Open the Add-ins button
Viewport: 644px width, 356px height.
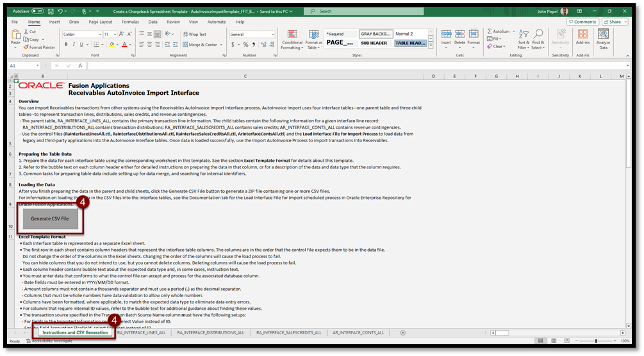coord(582,37)
